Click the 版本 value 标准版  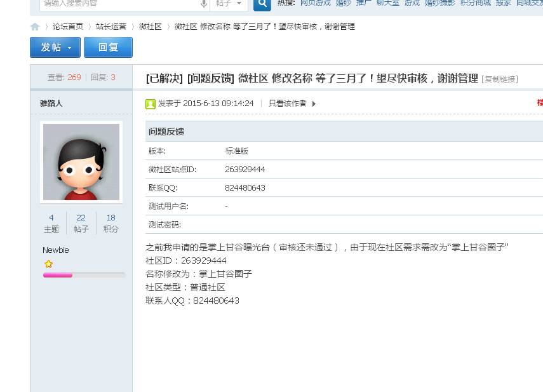point(237,151)
